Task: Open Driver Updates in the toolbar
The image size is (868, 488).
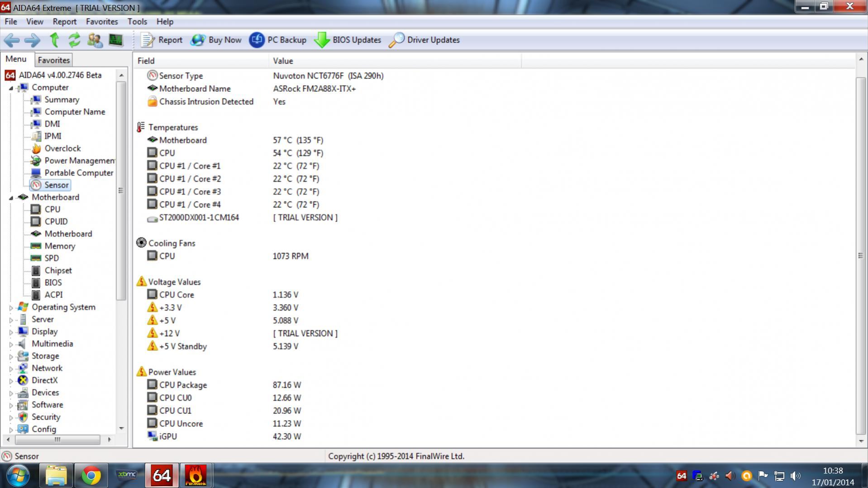Action: [424, 40]
